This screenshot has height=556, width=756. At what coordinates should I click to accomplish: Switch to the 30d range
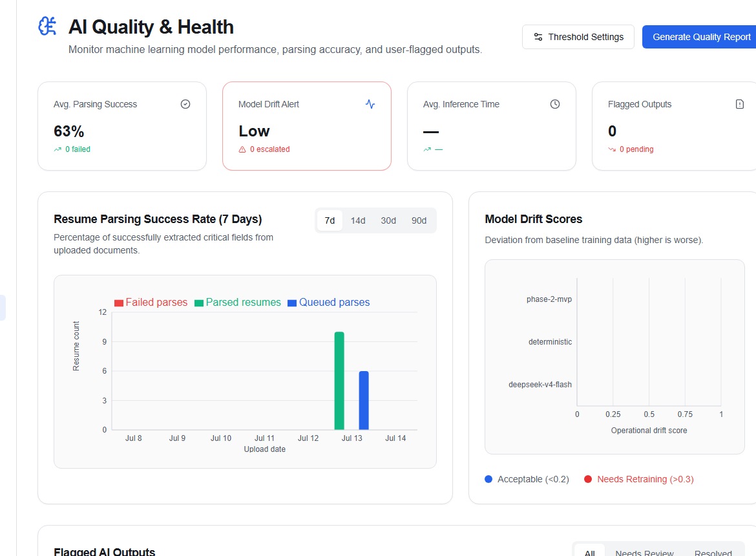pyautogui.click(x=388, y=220)
